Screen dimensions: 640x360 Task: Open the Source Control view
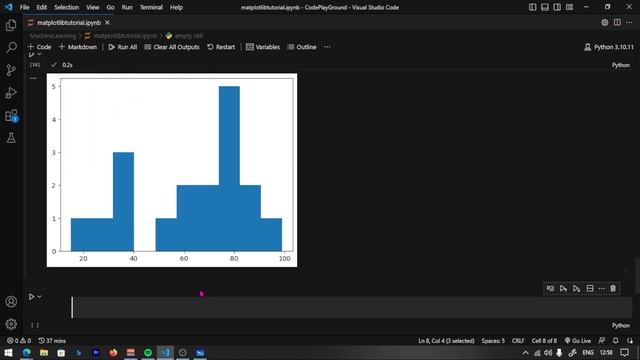point(11,70)
